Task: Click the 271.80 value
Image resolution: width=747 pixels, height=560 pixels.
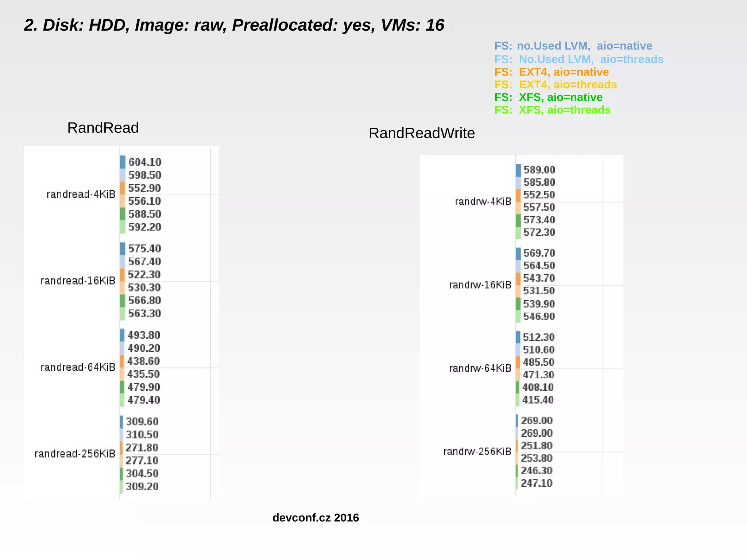Action: [x=142, y=447]
